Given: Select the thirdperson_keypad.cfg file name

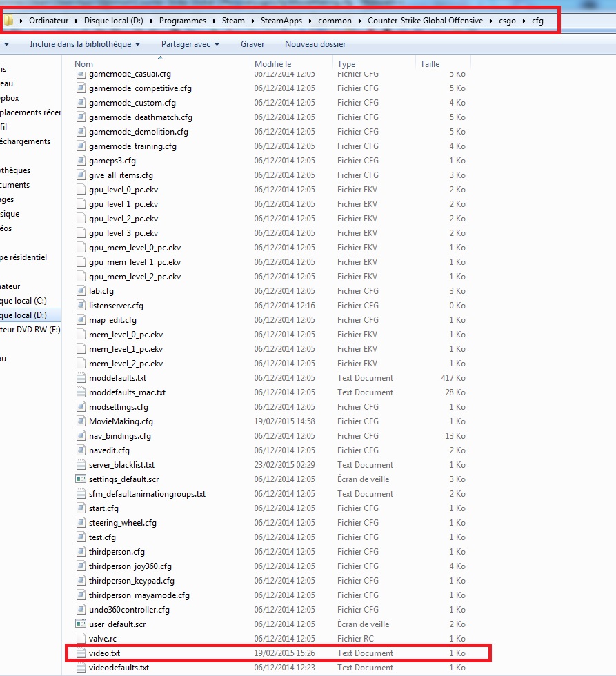Looking at the screenshot, I should tap(132, 581).
